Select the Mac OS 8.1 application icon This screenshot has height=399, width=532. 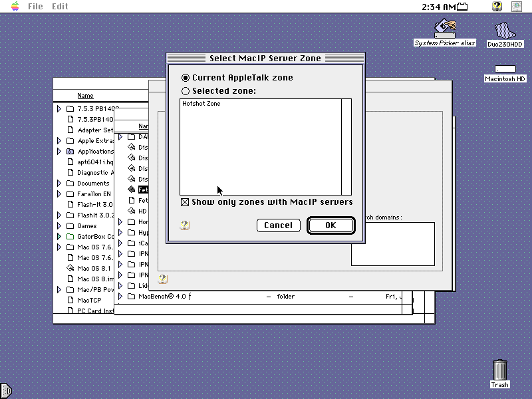pyautogui.click(x=70, y=268)
